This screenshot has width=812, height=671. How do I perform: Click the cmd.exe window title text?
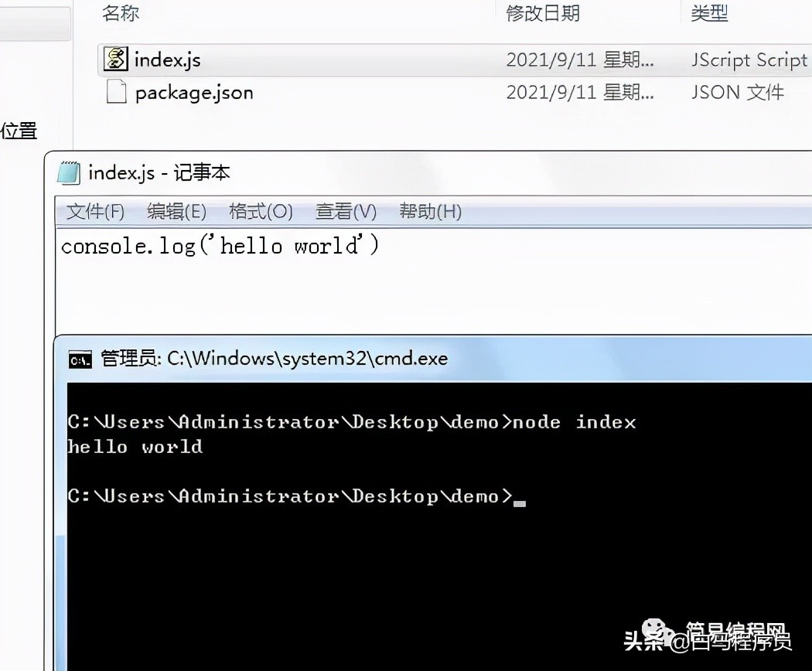(x=275, y=358)
